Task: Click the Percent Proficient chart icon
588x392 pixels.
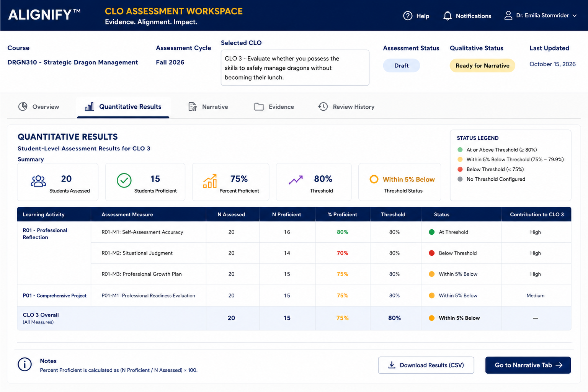Action: 210,181
